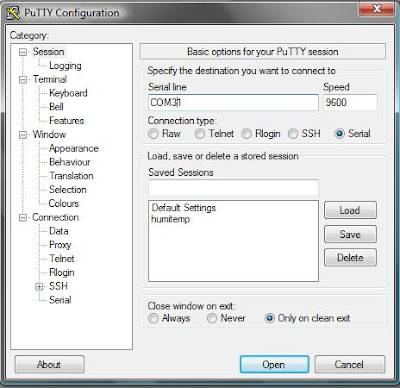
Task: Click the Load button
Action: [350, 210]
